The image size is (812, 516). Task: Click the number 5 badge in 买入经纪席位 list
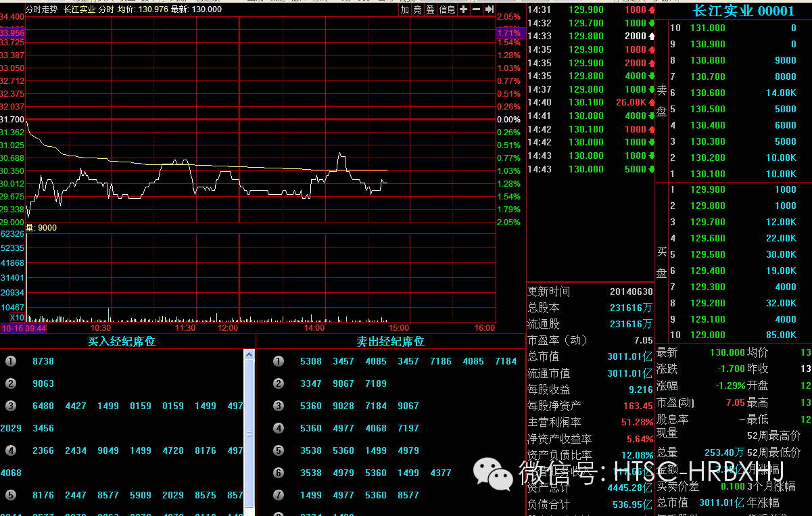click(10, 495)
